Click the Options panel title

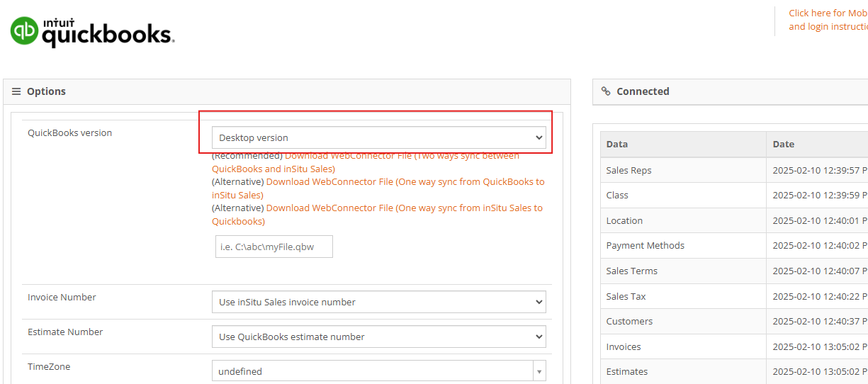46,91
